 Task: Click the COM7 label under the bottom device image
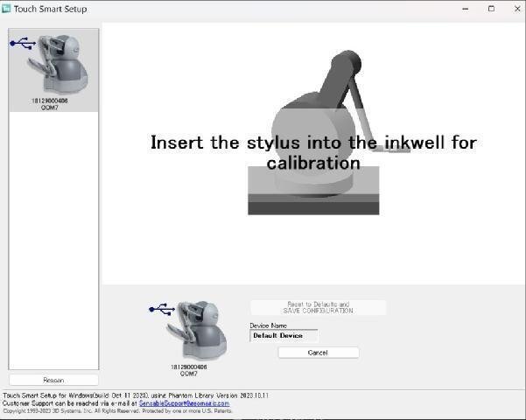188,374
